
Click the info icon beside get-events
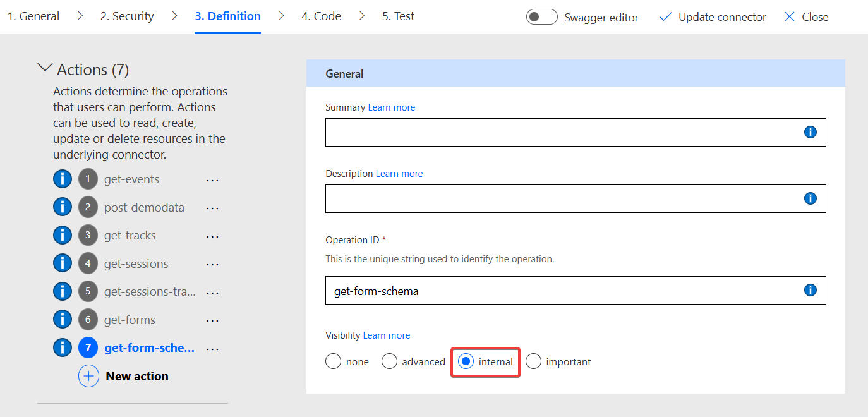(63, 179)
